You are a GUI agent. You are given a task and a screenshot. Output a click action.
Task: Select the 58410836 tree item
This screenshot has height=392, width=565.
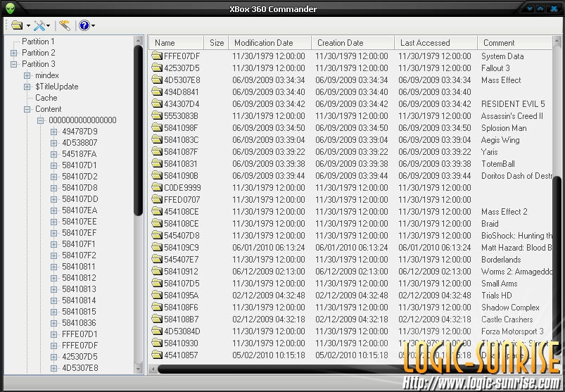79,323
